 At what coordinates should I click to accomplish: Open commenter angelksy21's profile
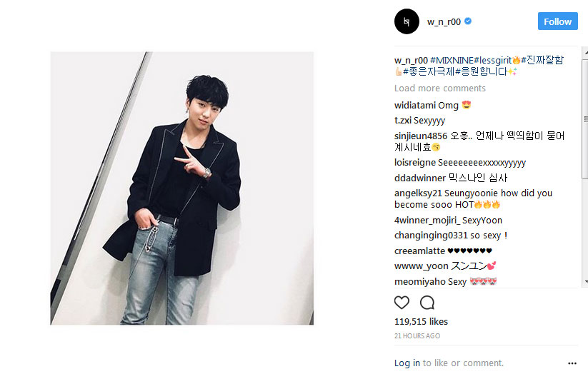click(418, 193)
